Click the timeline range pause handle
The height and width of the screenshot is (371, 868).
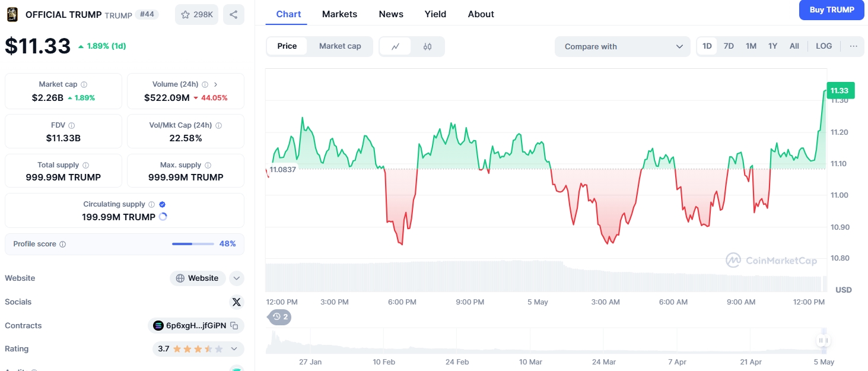(822, 341)
